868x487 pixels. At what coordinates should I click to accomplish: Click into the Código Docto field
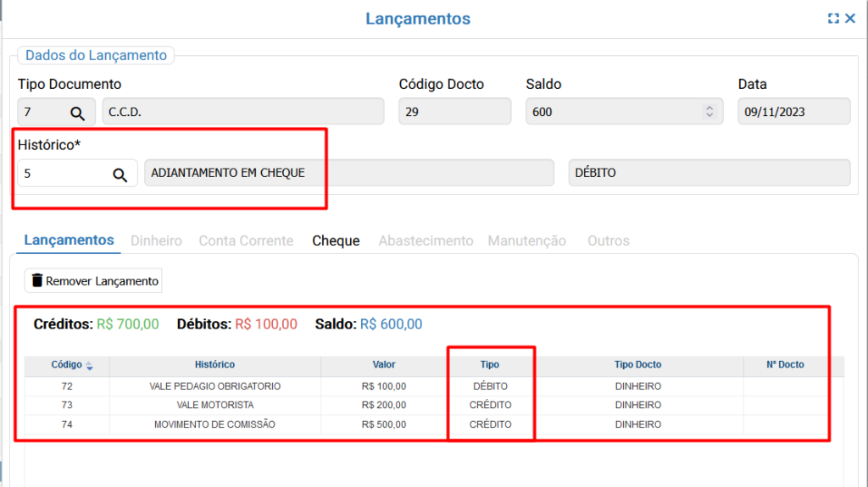pos(454,112)
